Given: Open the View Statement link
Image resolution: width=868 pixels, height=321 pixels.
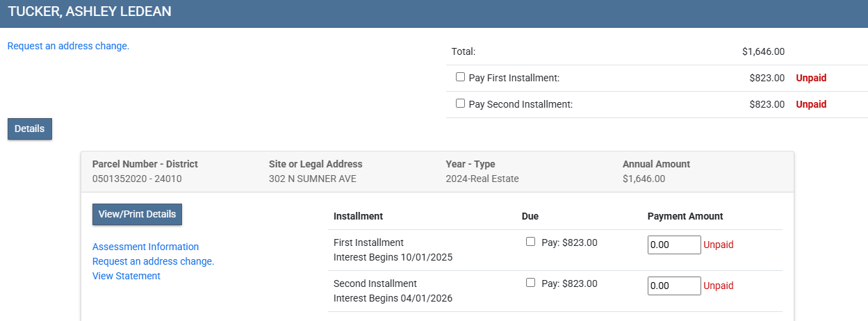Looking at the screenshot, I should click(x=126, y=276).
